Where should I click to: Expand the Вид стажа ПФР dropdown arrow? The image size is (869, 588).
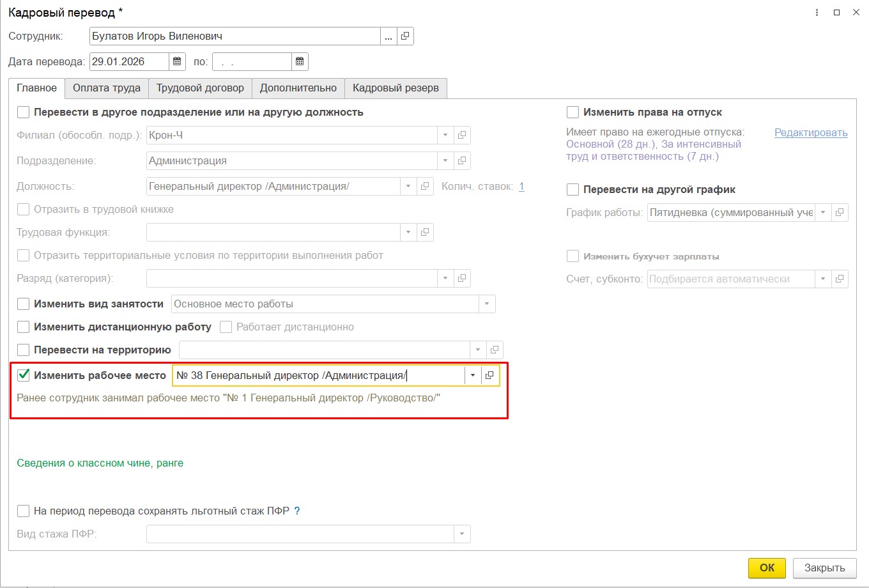click(462, 534)
